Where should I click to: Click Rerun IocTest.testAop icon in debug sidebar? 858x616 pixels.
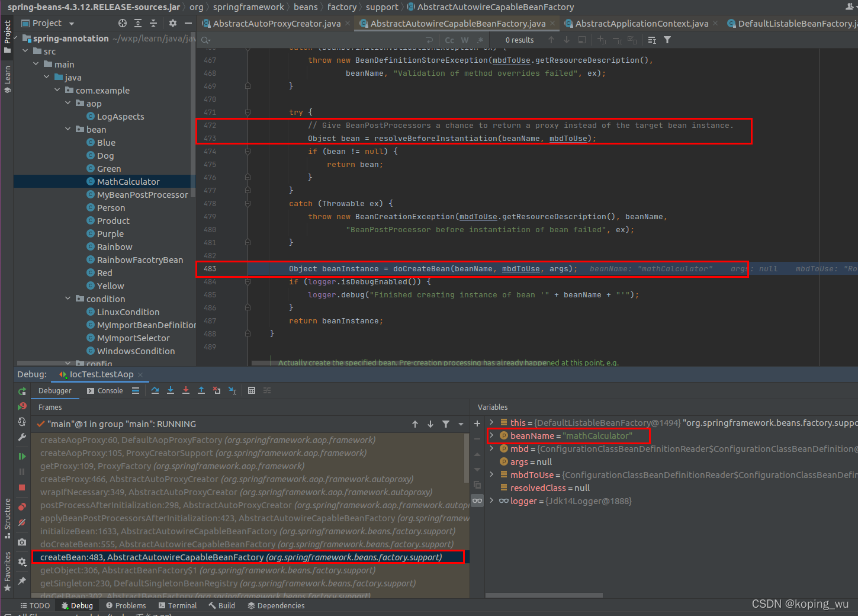22,392
